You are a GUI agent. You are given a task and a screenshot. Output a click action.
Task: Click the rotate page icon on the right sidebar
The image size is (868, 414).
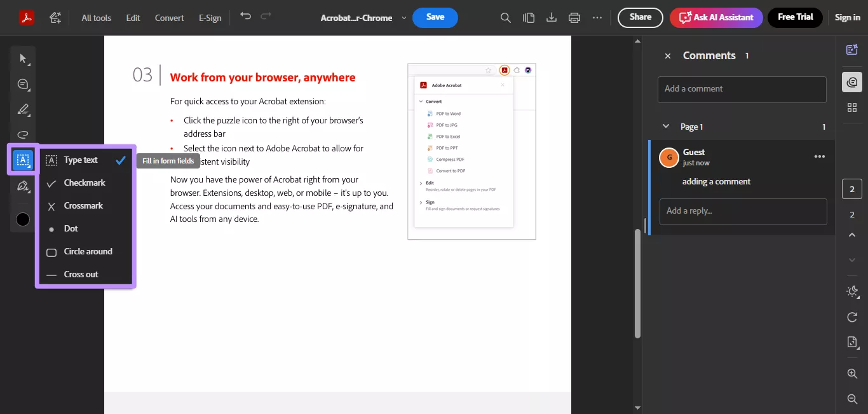click(851, 317)
